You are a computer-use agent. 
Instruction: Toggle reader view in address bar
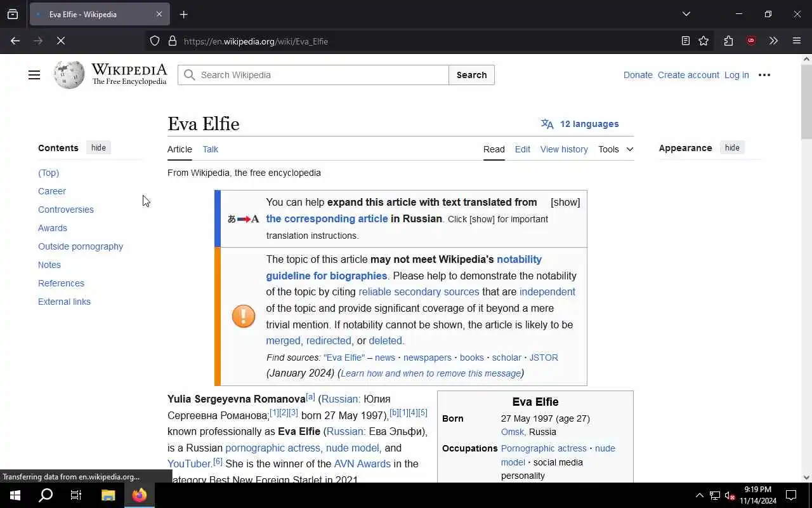(x=686, y=41)
